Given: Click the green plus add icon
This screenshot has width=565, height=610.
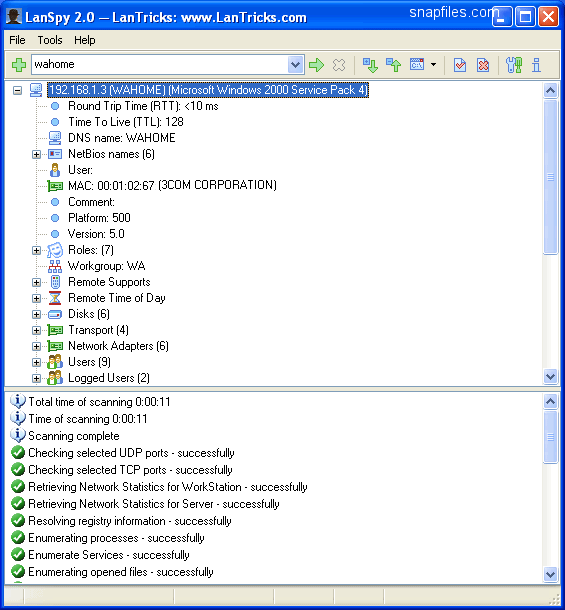Looking at the screenshot, I should 18,65.
